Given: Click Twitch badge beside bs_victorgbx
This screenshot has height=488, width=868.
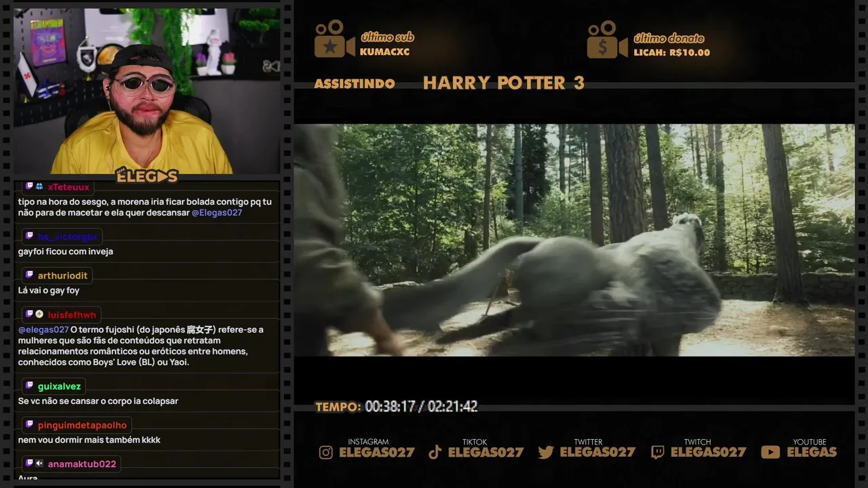Looking at the screenshot, I should click(x=29, y=237).
